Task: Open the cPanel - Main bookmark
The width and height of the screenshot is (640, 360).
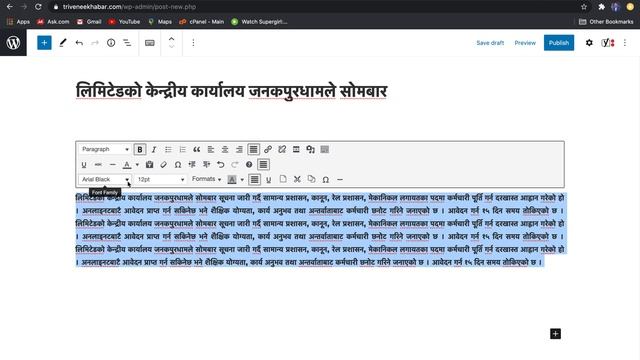Action: (x=202, y=22)
